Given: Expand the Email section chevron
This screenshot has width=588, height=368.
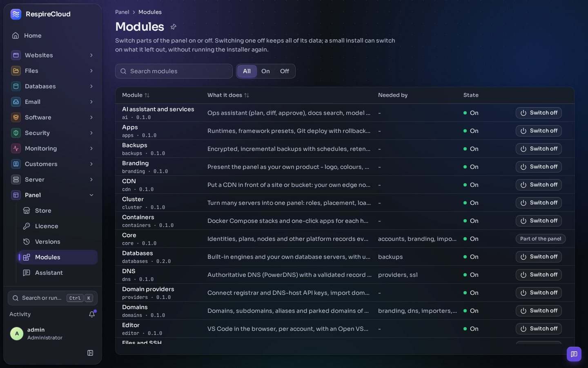Looking at the screenshot, I should coord(91,102).
